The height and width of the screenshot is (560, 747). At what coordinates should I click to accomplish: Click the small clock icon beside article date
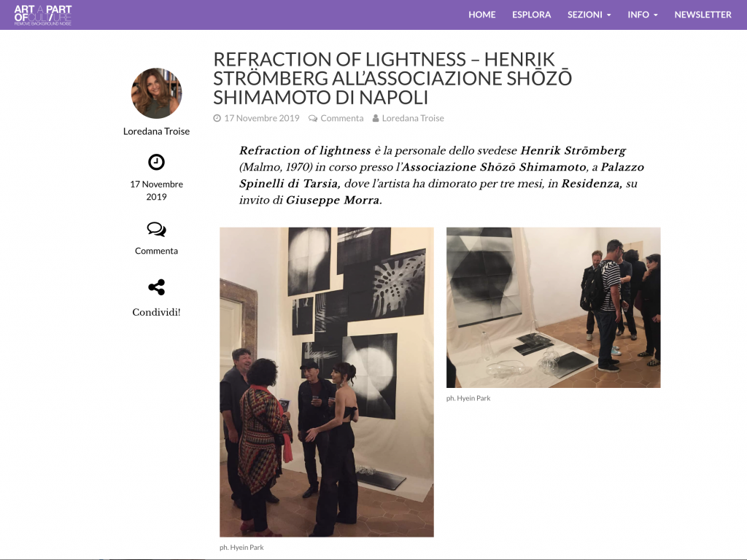(217, 118)
